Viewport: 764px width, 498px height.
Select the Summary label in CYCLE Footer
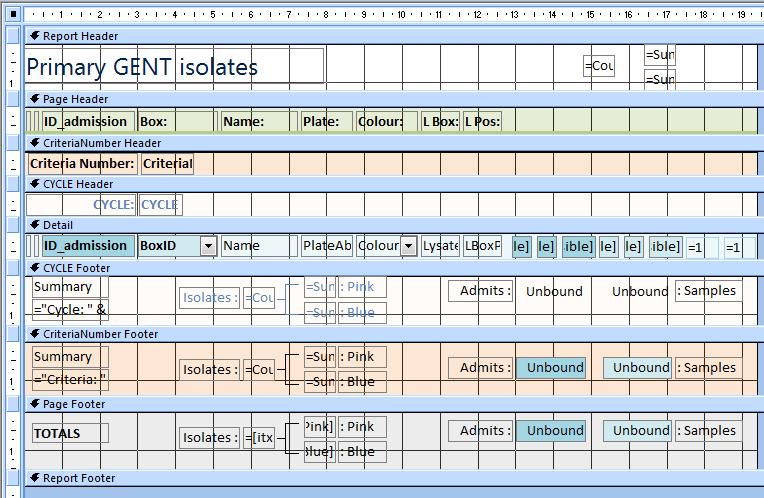[70, 287]
